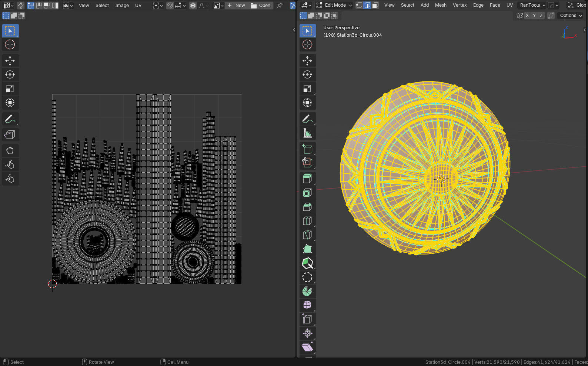Screen dimensions: 588x366
Task: Select the Annotate tool in UV editor
Action: [x=10, y=119]
